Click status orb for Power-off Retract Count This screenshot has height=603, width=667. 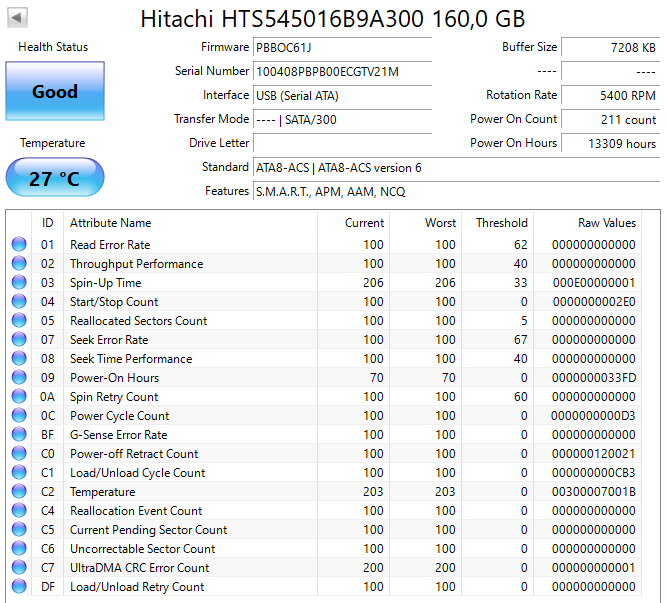coord(19,453)
